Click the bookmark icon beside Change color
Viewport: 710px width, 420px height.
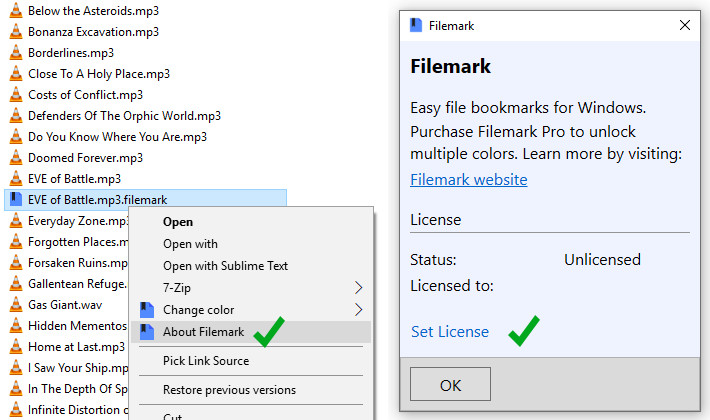(x=147, y=310)
